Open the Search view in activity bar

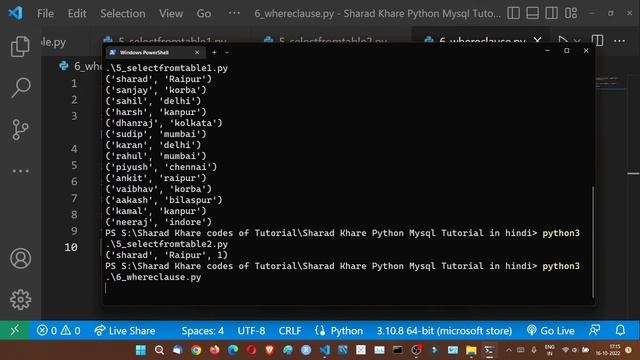click(20, 87)
